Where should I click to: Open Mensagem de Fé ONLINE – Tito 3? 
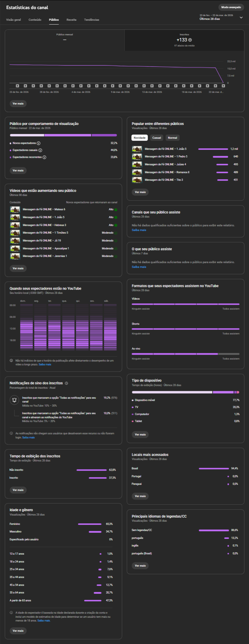coord(164,180)
